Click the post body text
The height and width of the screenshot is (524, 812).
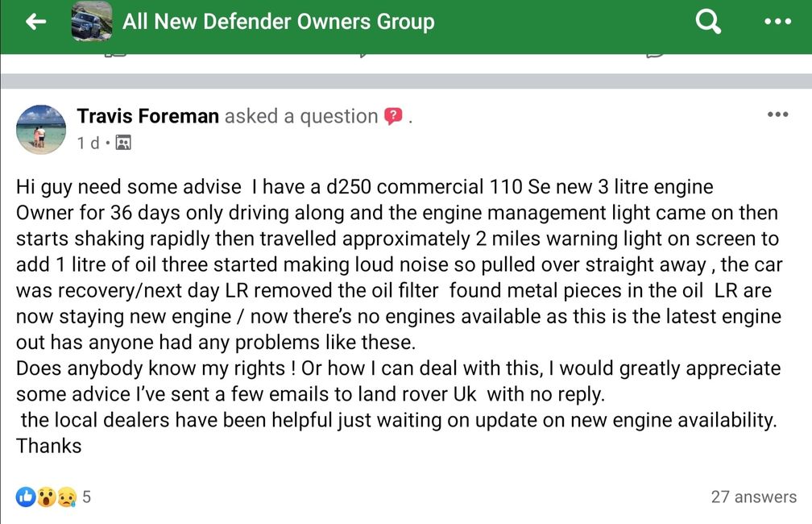tap(399, 316)
